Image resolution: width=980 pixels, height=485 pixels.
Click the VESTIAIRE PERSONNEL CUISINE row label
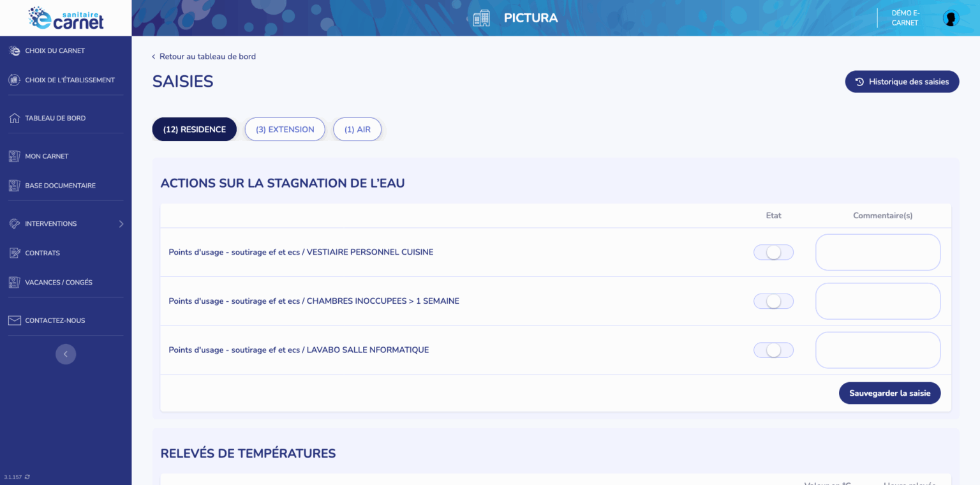(x=301, y=252)
